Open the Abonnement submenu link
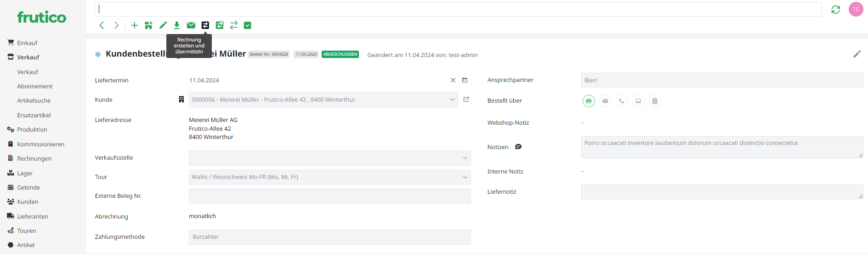 (x=35, y=86)
